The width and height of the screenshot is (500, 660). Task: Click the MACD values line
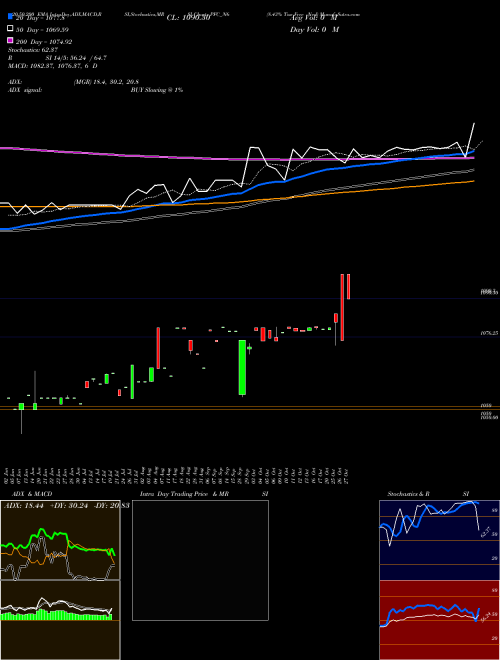point(53,66)
